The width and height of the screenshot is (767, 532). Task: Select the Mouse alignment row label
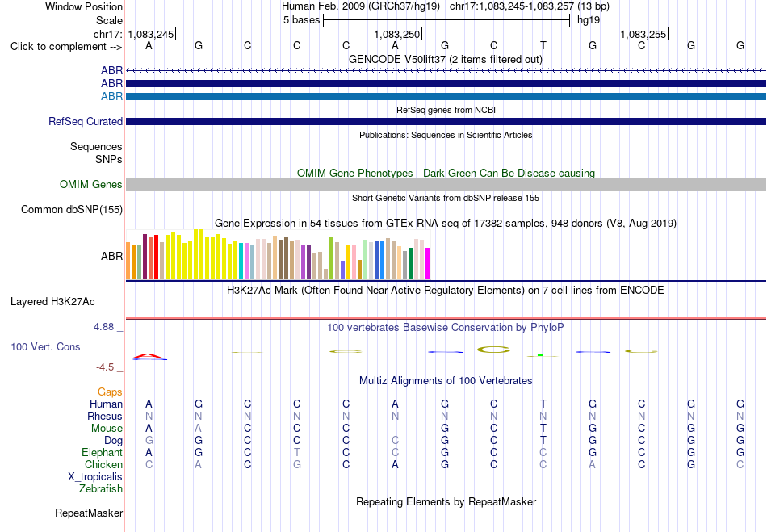(107, 429)
